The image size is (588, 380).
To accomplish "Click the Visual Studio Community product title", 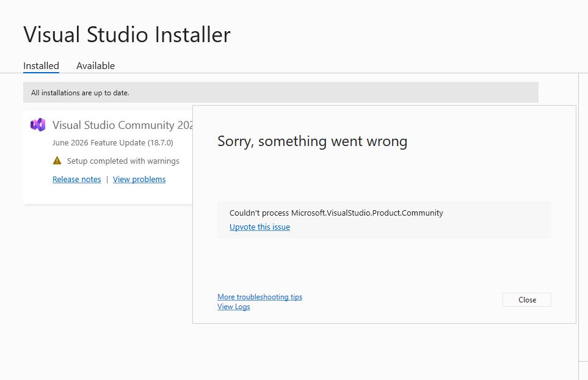I will (x=123, y=125).
